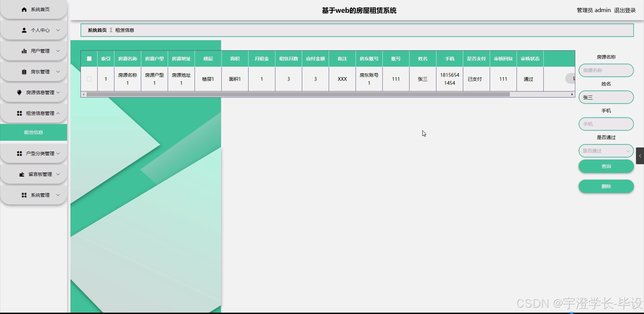644x314 pixels.
Task: Tick the checkbox for row index 1
Action: tap(89, 79)
